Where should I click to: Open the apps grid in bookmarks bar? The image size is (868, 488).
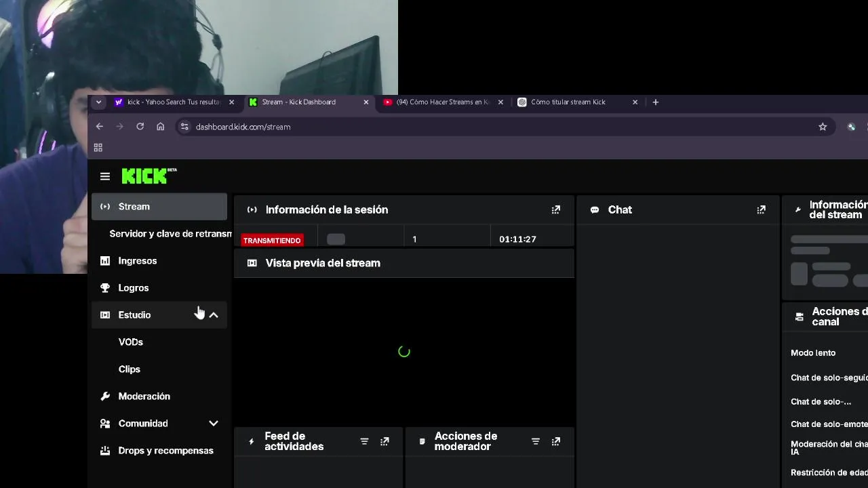click(x=98, y=148)
